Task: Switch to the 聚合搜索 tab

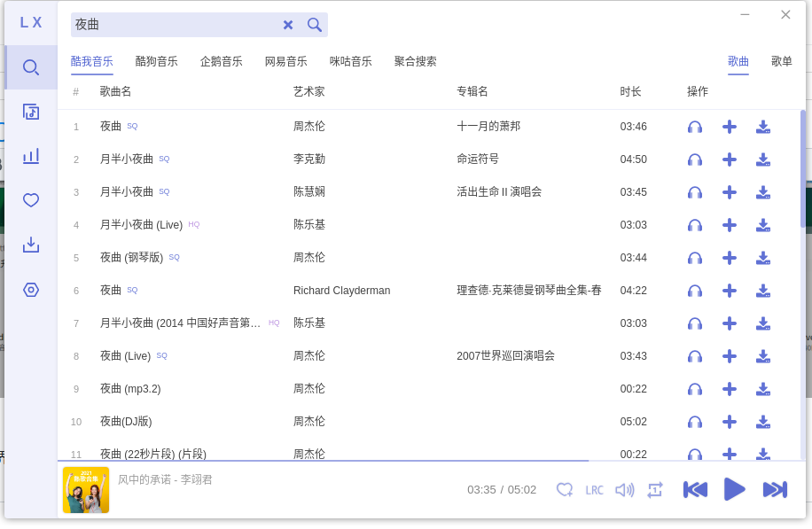Action: pyautogui.click(x=416, y=62)
